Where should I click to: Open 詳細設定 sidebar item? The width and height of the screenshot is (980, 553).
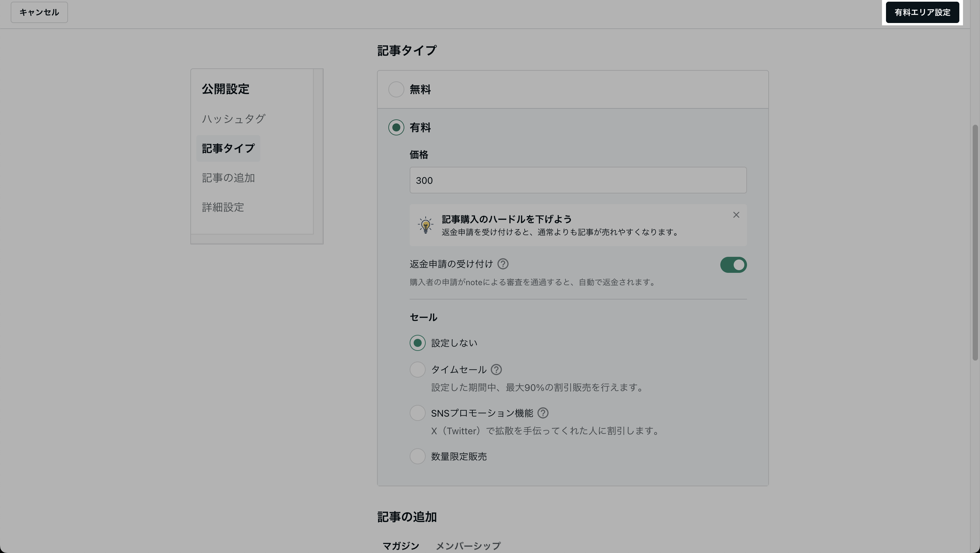coord(223,207)
